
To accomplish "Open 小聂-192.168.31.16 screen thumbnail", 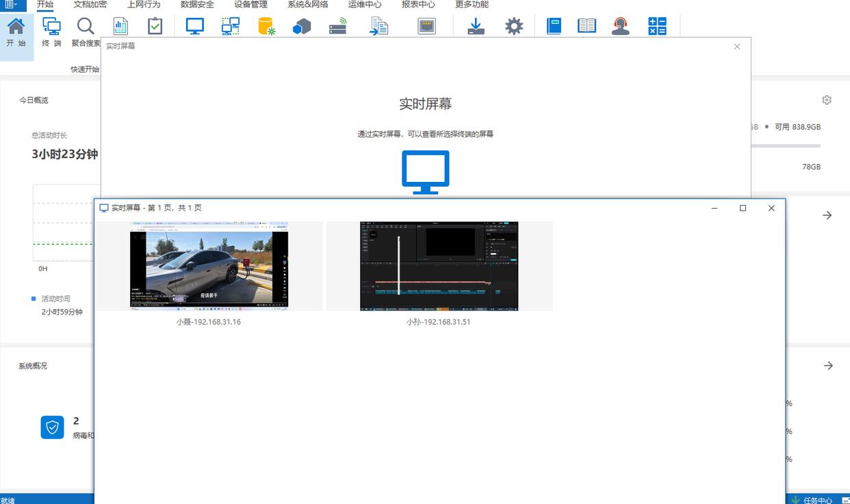I will [x=209, y=266].
